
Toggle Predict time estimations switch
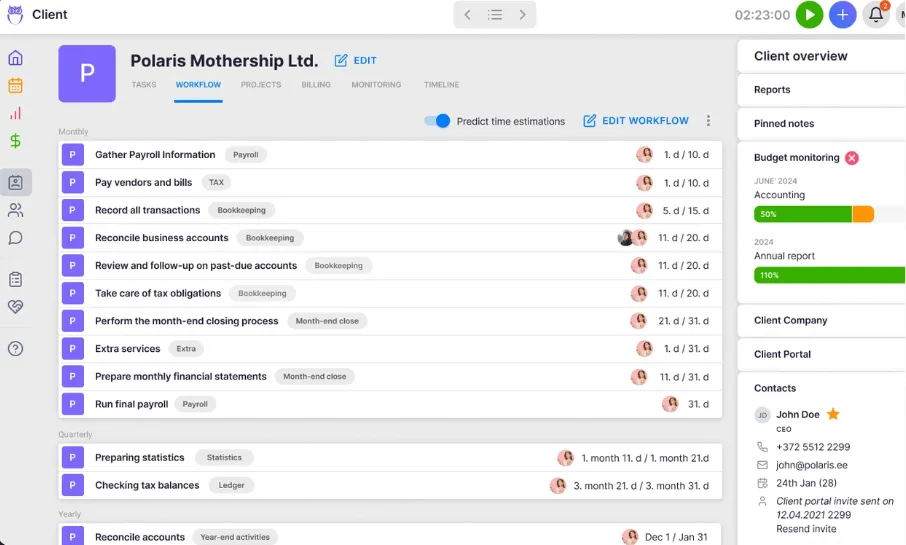pos(437,121)
